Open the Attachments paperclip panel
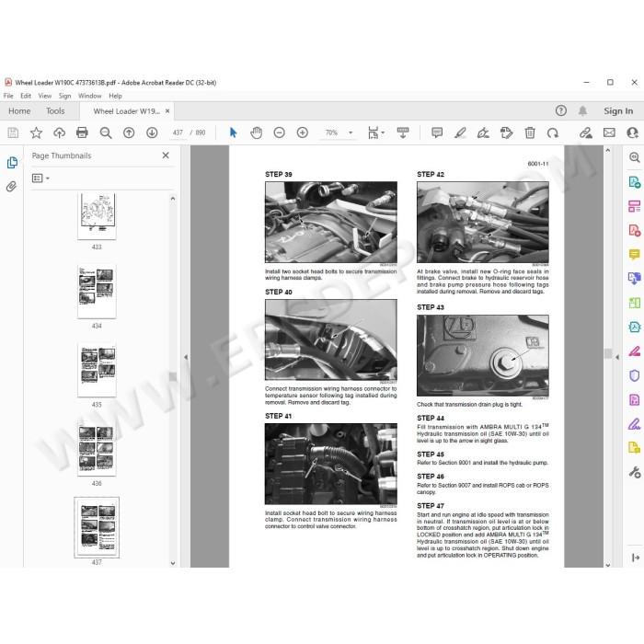Screen dimensions: 644x644 [x=11, y=187]
